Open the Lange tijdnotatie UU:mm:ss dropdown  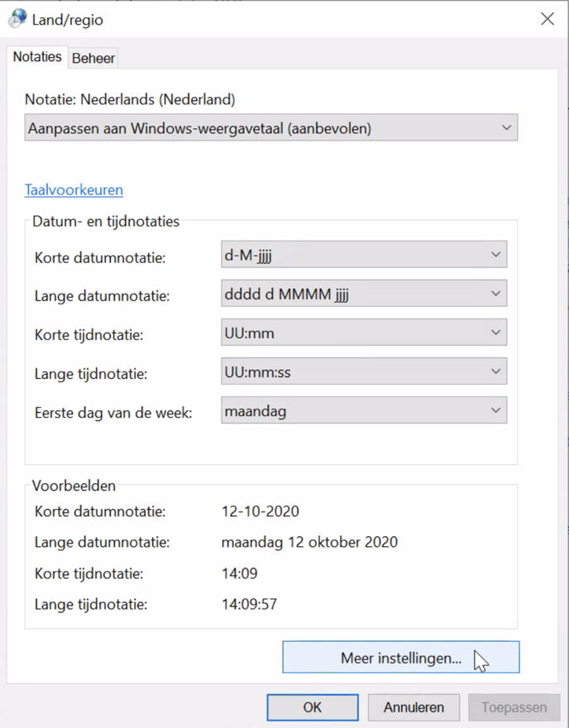pos(364,371)
